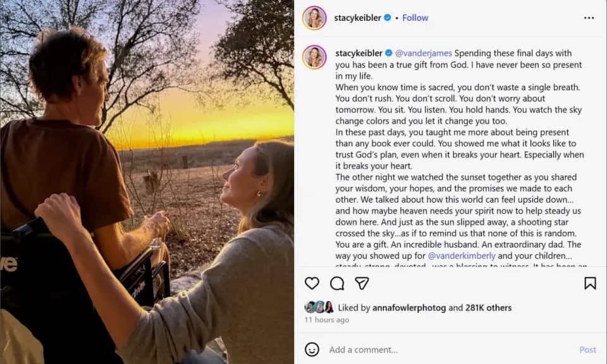Click the sunset post photo
This screenshot has height=364, width=607.
[147, 182]
